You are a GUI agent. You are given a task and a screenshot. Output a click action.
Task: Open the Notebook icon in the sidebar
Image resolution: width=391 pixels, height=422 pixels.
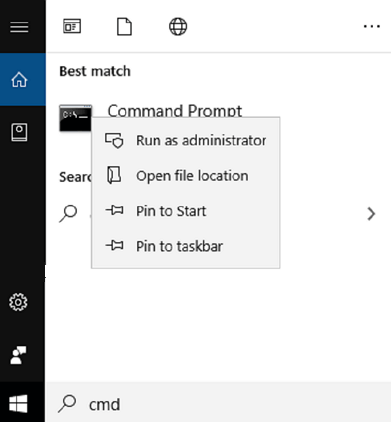point(19,132)
